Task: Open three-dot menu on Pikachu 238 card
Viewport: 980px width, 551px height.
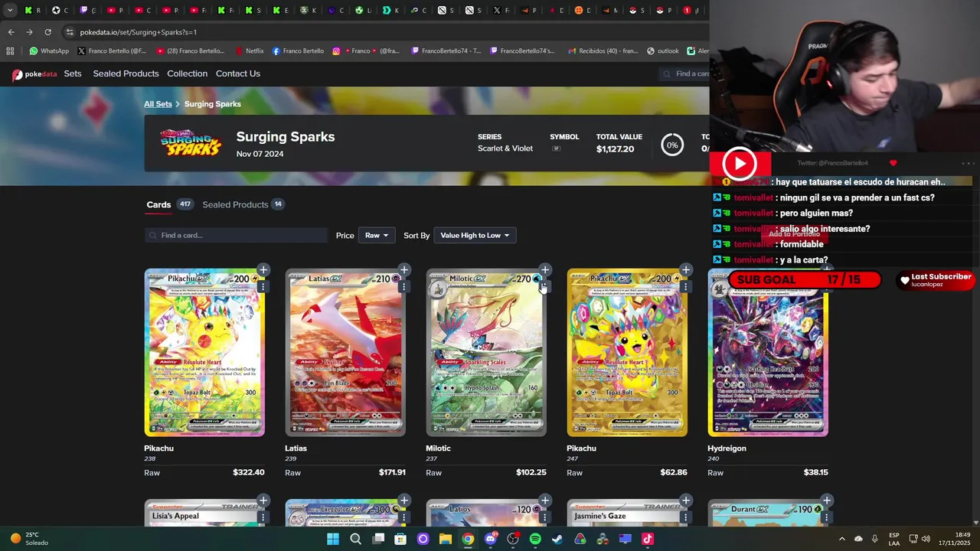Action: [263, 286]
